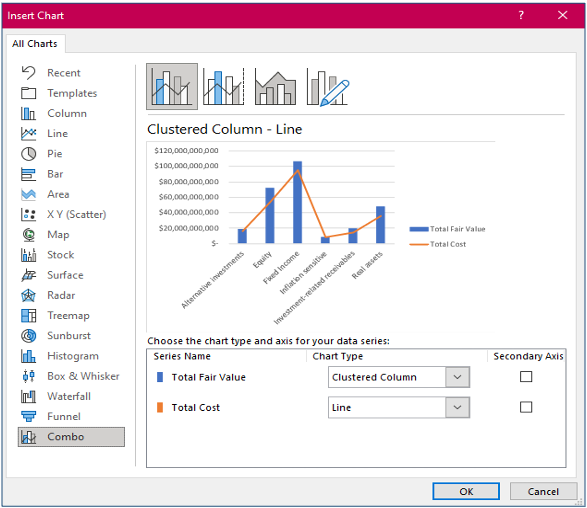This screenshot has width=587, height=508.
Task: Select the Funnel category label
Action: click(x=64, y=417)
